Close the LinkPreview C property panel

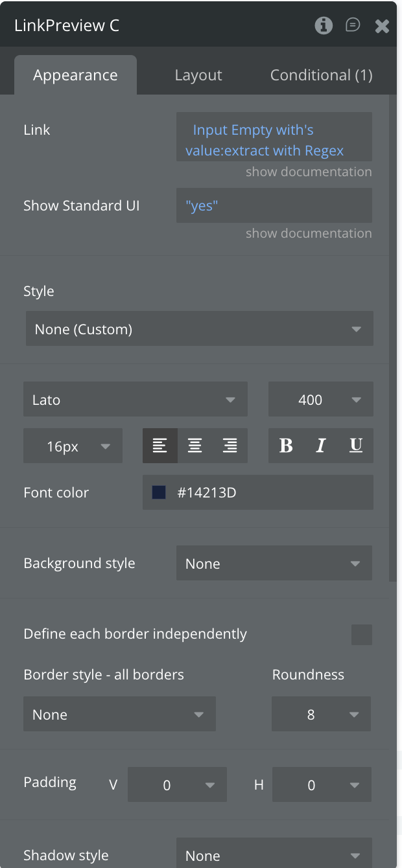coord(382,26)
